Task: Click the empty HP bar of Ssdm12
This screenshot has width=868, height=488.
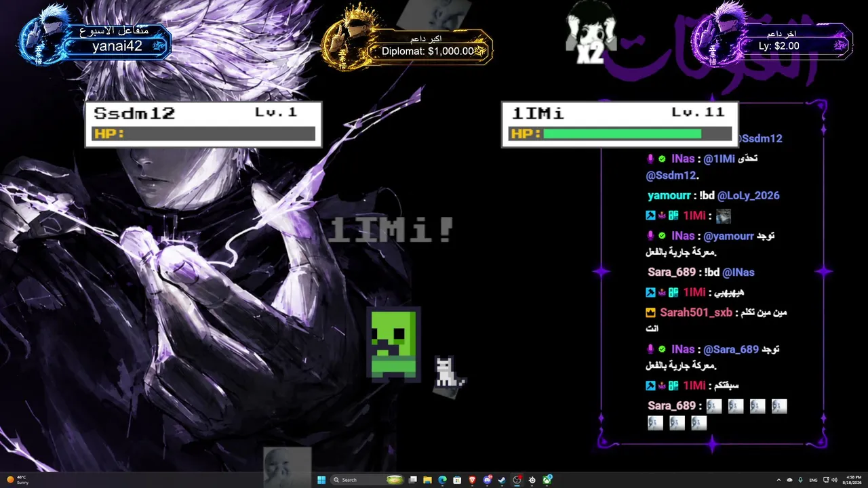Action: 203,134
